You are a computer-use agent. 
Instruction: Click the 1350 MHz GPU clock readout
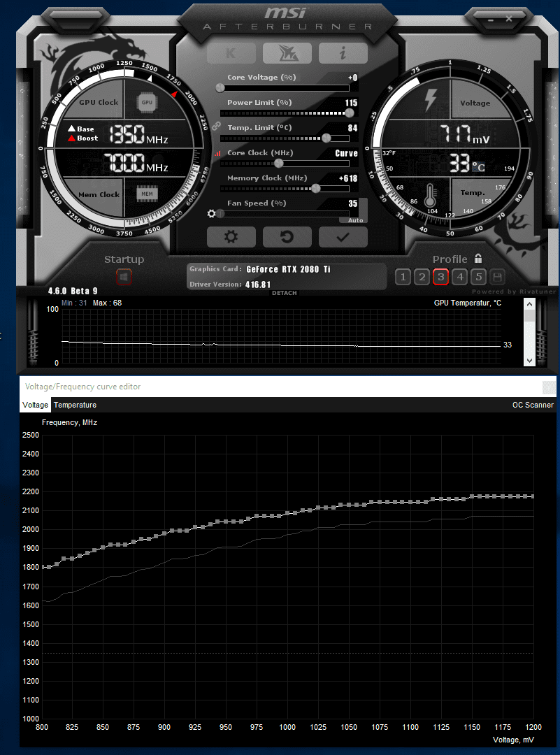coord(138,135)
